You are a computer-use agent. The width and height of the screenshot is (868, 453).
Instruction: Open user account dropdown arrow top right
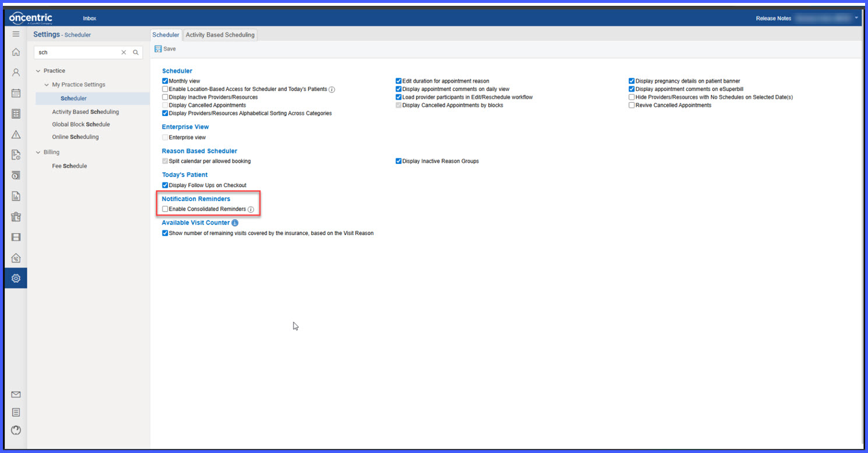[x=856, y=18]
